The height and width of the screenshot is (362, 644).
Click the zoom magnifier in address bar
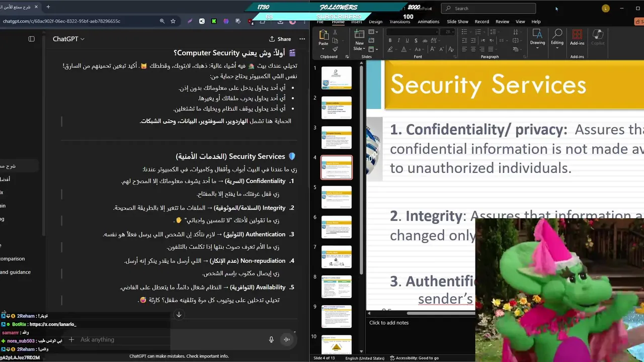[162, 21]
